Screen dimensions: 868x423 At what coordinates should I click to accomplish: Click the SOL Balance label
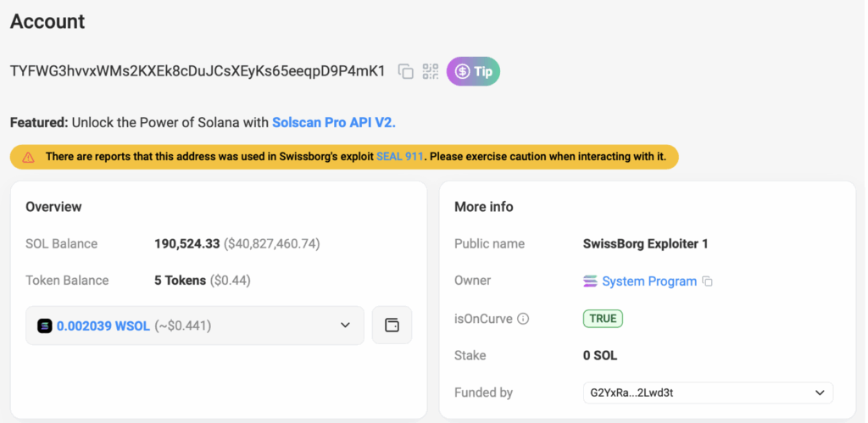(61, 243)
